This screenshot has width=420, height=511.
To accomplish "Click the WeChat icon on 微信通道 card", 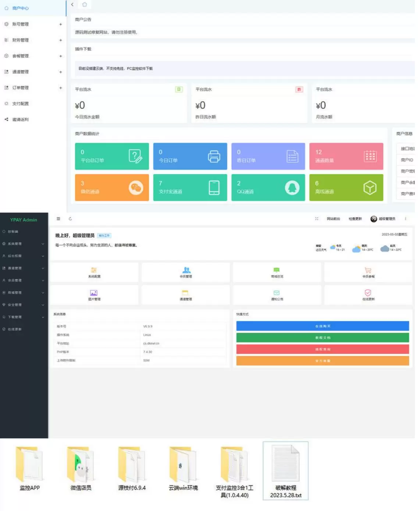I will point(136,188).
